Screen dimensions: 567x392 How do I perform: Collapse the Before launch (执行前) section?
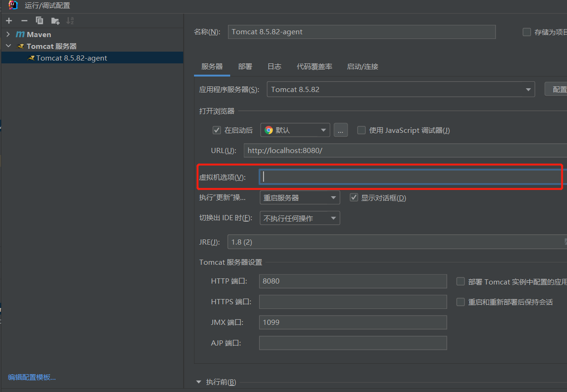pyautogui.click(x=199, y=382)
